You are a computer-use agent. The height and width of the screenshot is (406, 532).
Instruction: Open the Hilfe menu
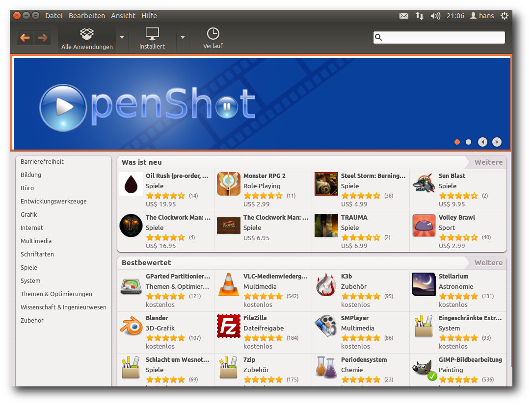point(149,16)
